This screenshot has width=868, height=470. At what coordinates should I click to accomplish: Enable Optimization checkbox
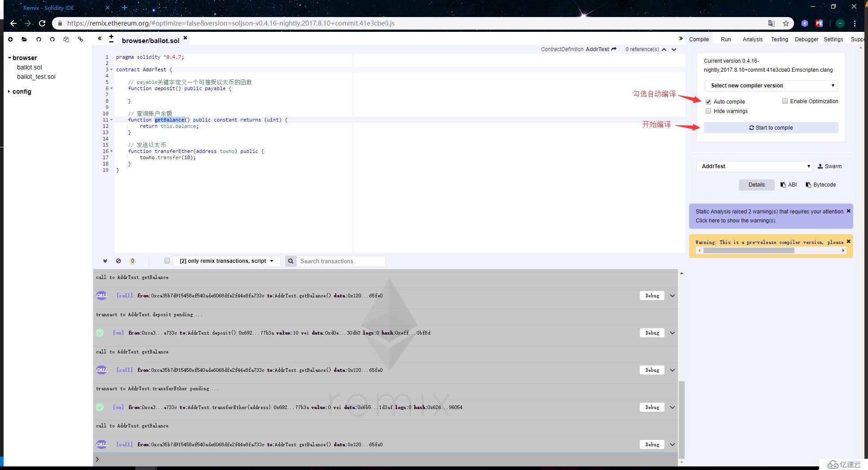click(x=785, y=101)
